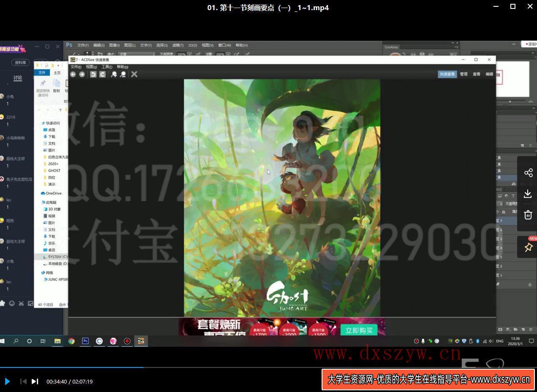
Task: Click the Task View taskbar icon
Action: 43,341
